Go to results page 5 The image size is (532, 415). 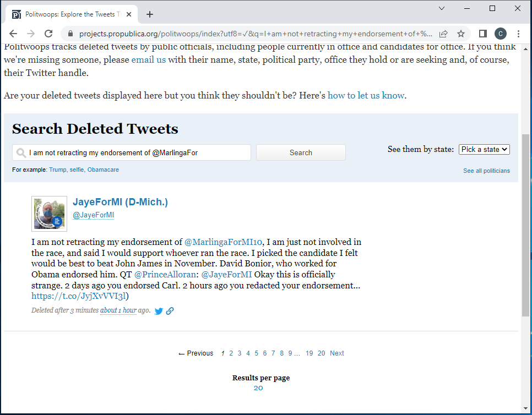pyautogui.click(x=257, y=353)
